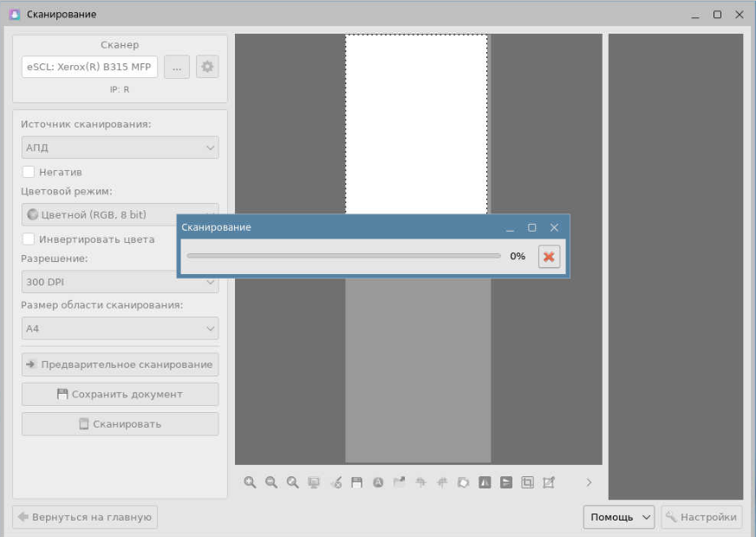Open the Помощь menu
756x537 pixels.
point(620,517)
